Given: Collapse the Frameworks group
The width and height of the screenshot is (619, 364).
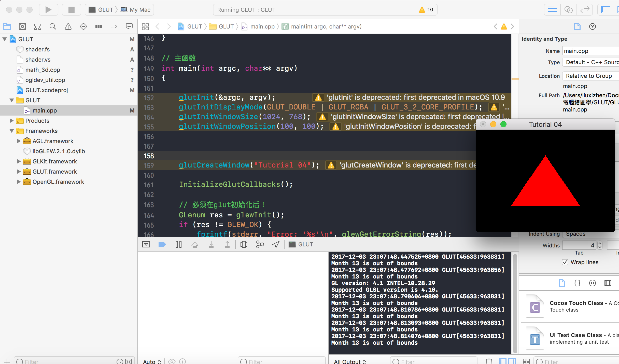Looking at the screenshot, I should pos(11,131).
